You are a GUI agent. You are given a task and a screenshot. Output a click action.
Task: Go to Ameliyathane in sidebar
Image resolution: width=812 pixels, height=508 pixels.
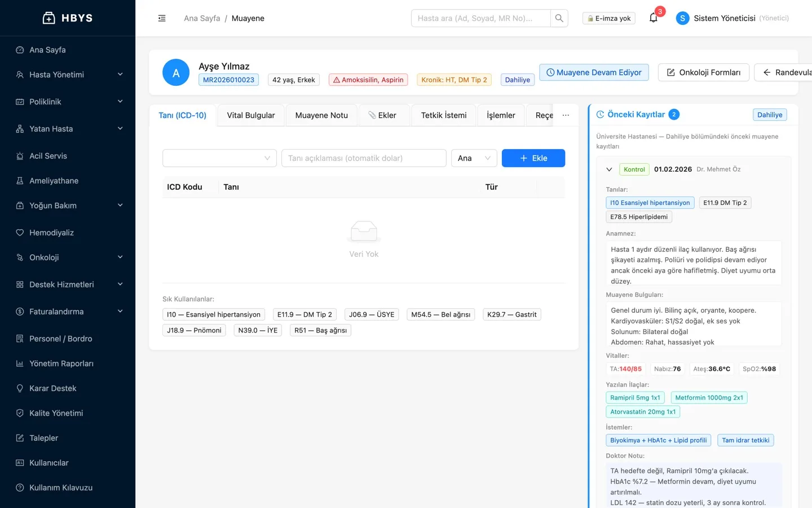point(68,181)
